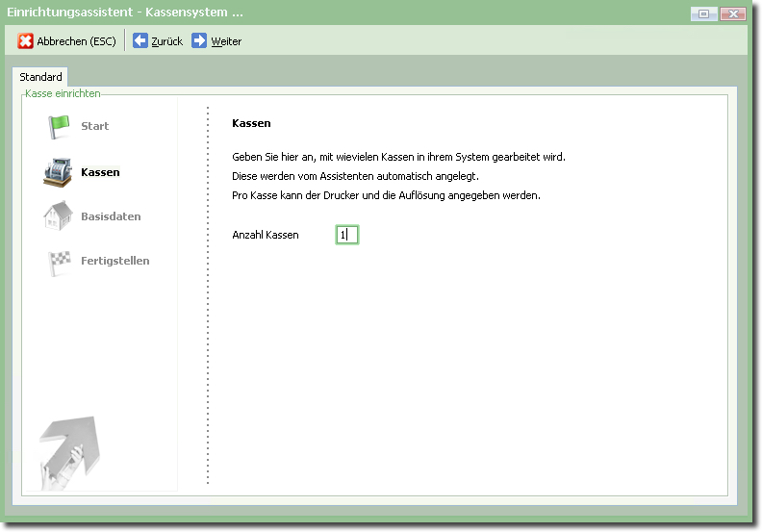Click the blue left arrow Zurück icon
Viewport: 762px width, 532px height.
tap(140, 41)
